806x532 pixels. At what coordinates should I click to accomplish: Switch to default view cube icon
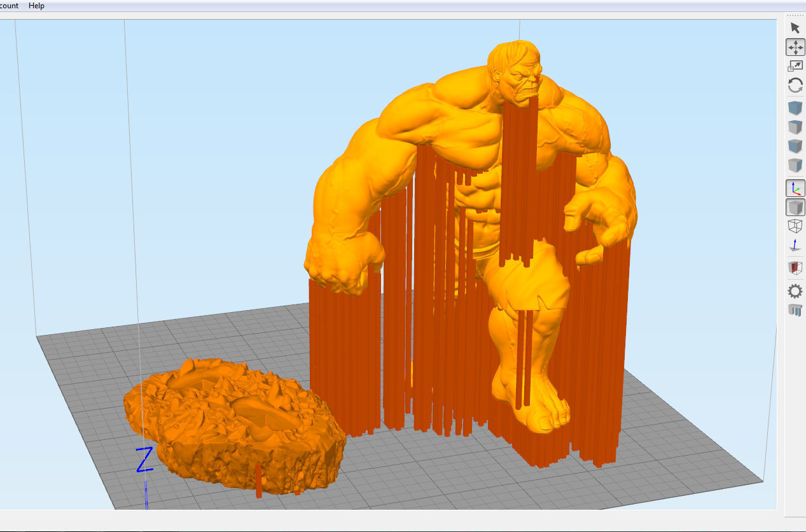795,108
